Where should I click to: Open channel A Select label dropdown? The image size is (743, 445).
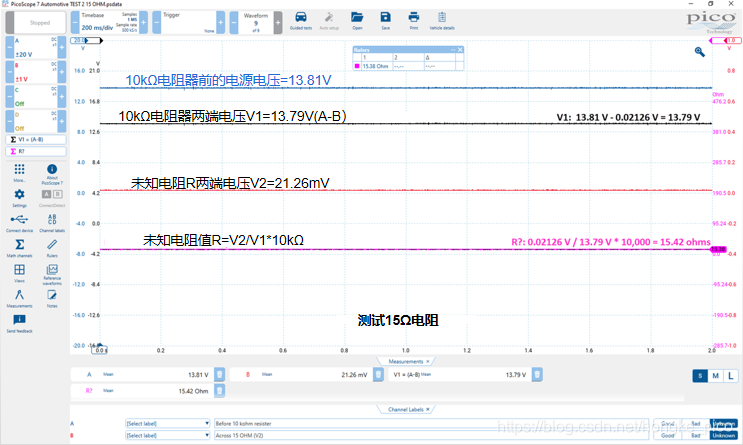168,423
